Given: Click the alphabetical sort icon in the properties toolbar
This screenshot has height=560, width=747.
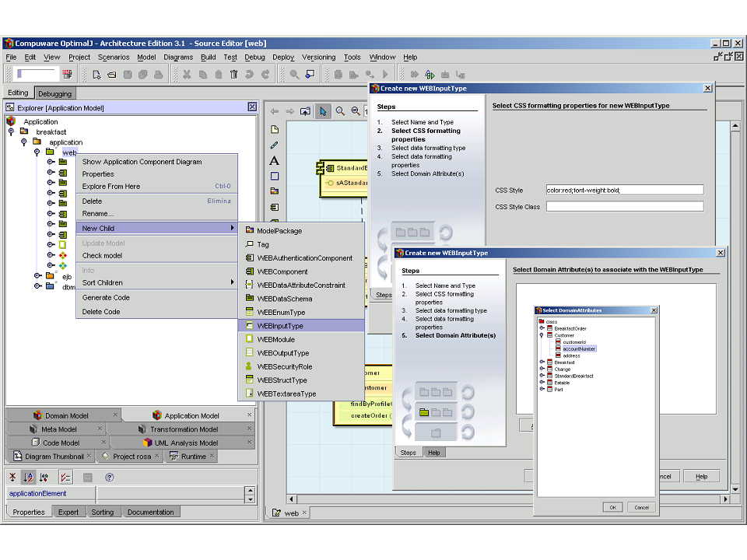Looking at the screenshot, I should point(29,477).
